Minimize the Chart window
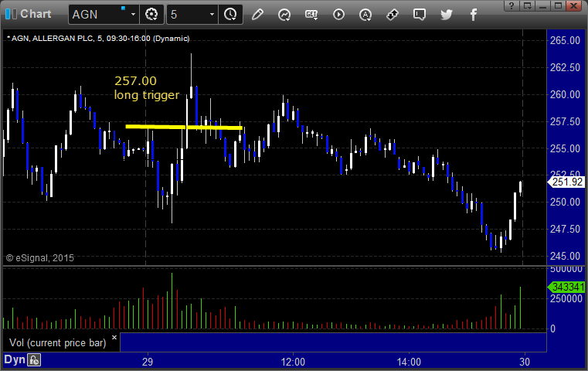Screen dimensions: 588x371 (542, 5)
